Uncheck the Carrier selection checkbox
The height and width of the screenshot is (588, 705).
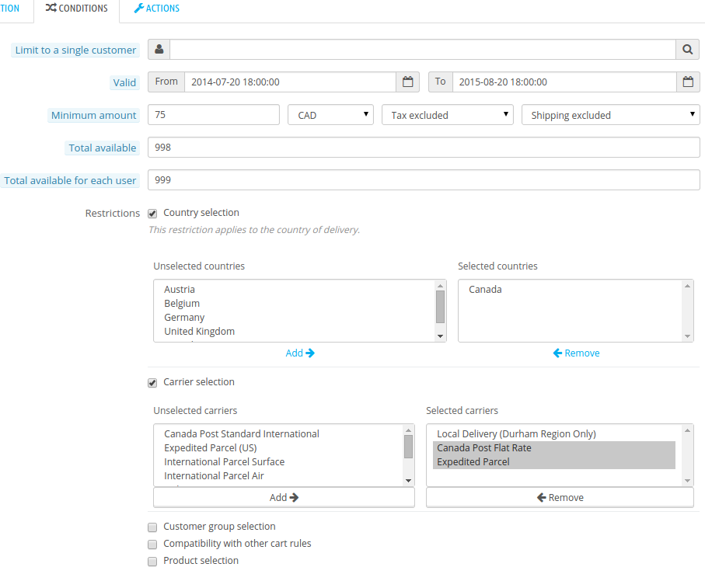click(x=152, y=382)
